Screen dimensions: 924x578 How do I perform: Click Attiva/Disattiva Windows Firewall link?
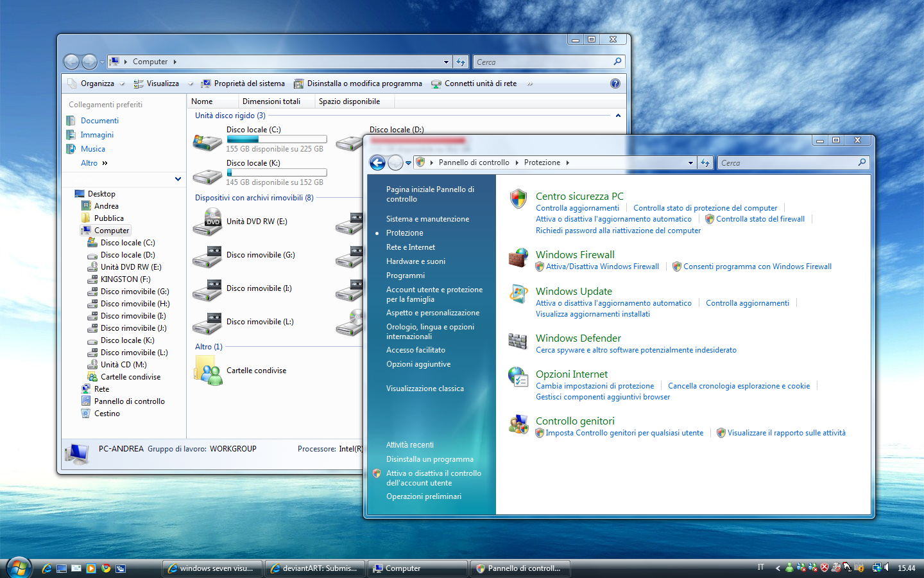[603, 267]
